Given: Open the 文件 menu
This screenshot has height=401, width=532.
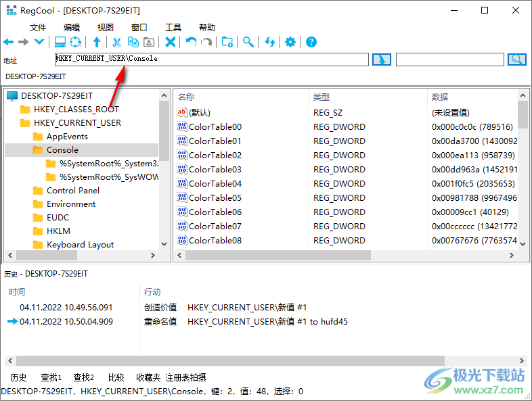Looking at the screenshot, I should (x=38, y=28).
